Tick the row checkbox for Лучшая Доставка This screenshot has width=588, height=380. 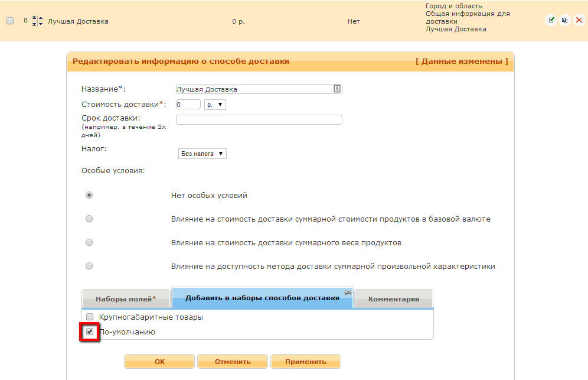(10, 21)
